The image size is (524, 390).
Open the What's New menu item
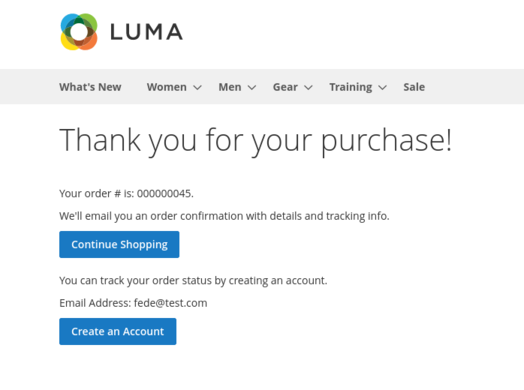tap(90, 87)
